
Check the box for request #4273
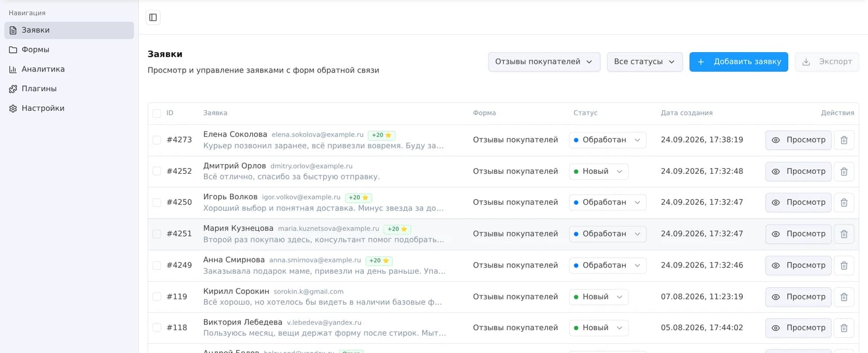[x=157, y=140]
